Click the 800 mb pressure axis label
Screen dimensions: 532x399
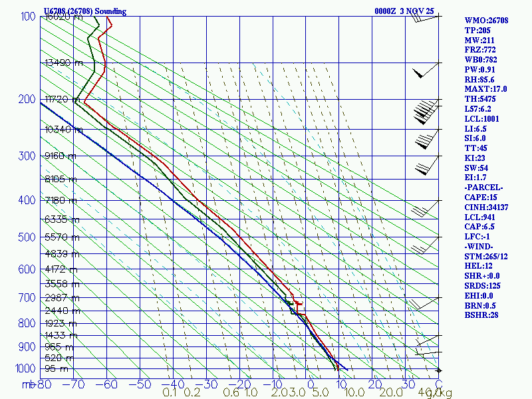27,323
